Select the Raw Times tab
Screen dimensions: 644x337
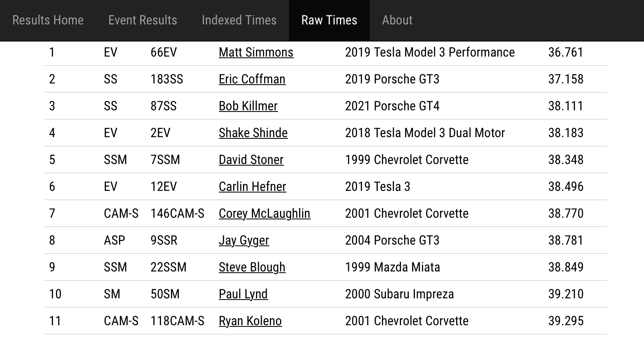click(x=329, y=20)
